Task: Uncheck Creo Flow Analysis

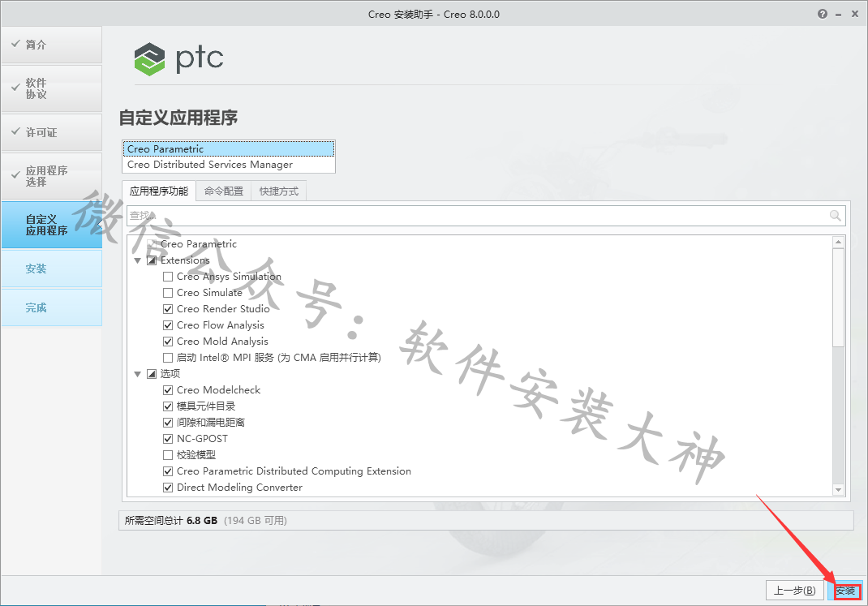Action: pyautogui.click(x=168, y=325)
